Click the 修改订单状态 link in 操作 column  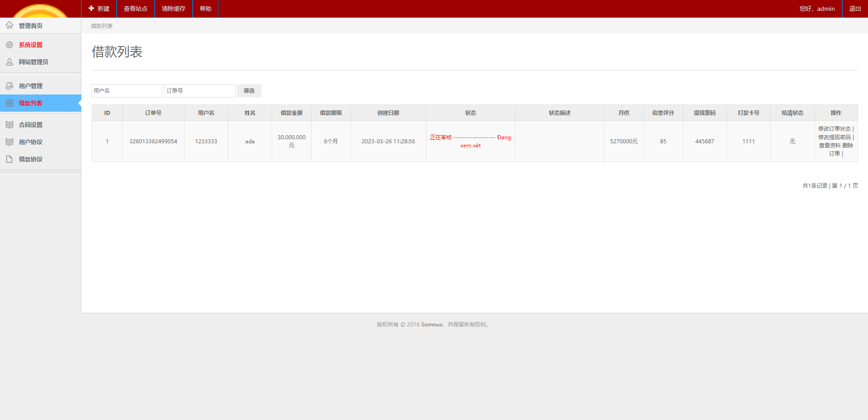click(834, 129)
